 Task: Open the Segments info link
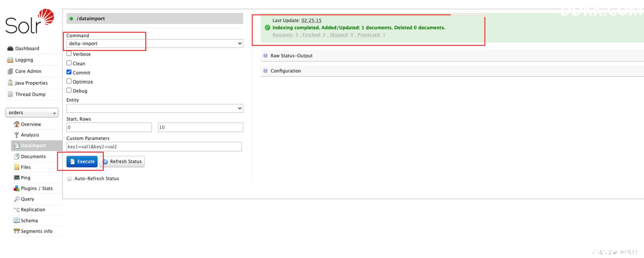tap(36, 231)
